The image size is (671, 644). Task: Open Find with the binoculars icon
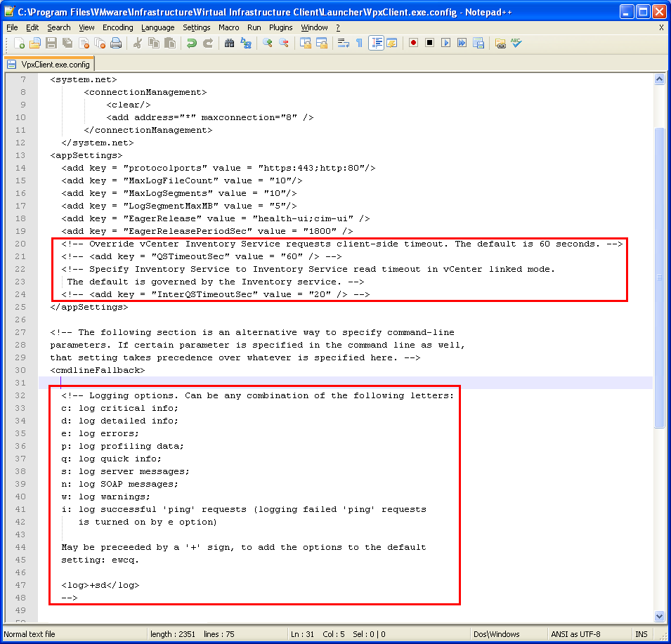click(x=230, y=43)
